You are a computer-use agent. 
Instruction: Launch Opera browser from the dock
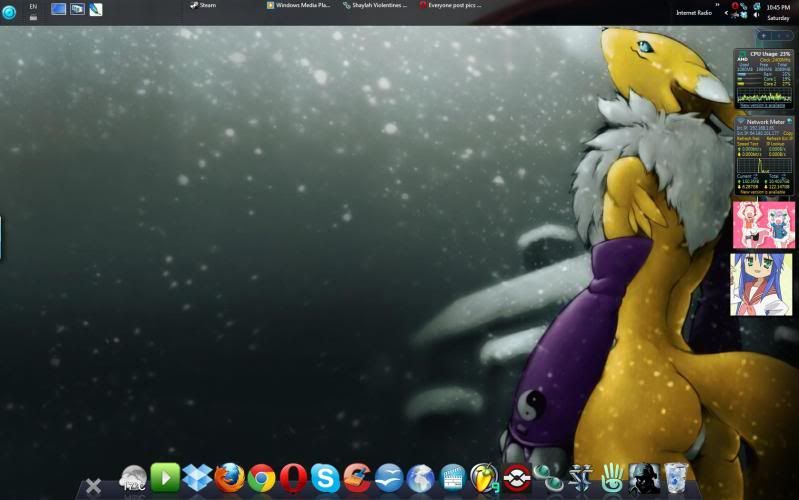[x=294, y=478]
